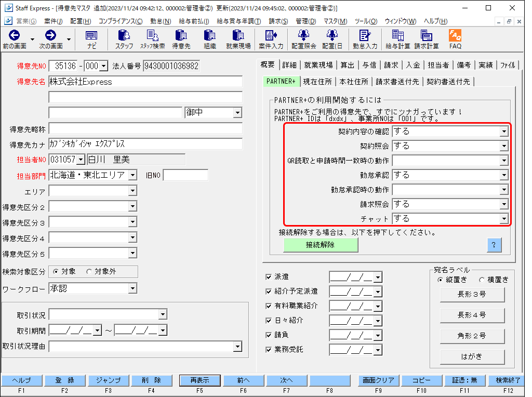The height and width of the screenshot is (397, 532).
Task: Open the 配置(日 toolbar icon
Action: pyautogui.click(x=332, y=35)
